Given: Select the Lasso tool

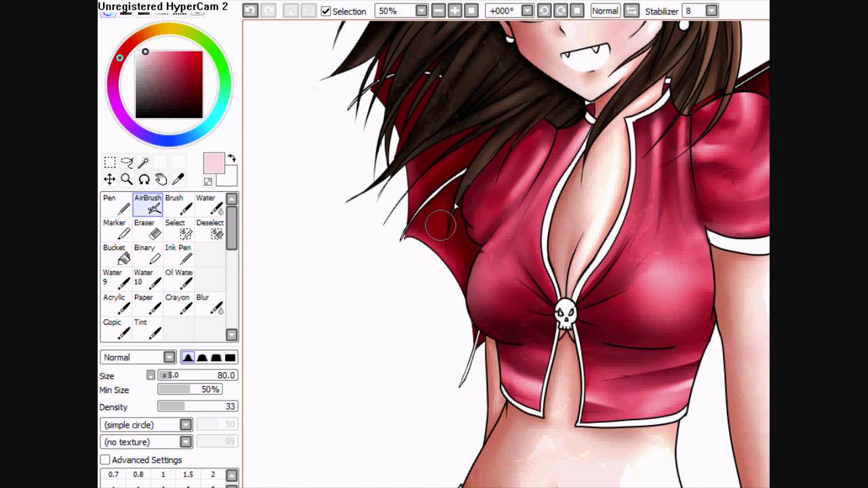Looking at the screenshot, I should coord(127,162).
